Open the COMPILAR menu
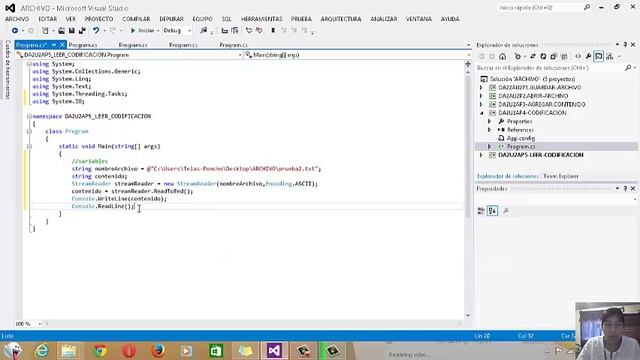Image resolution: width=640 pixels, height=360 pixels. tap(136, 19)
